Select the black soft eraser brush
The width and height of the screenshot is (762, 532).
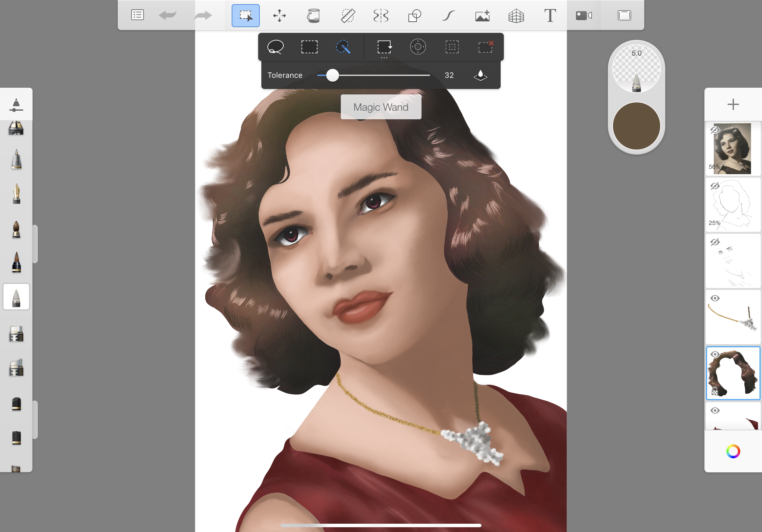coord(16,404)
